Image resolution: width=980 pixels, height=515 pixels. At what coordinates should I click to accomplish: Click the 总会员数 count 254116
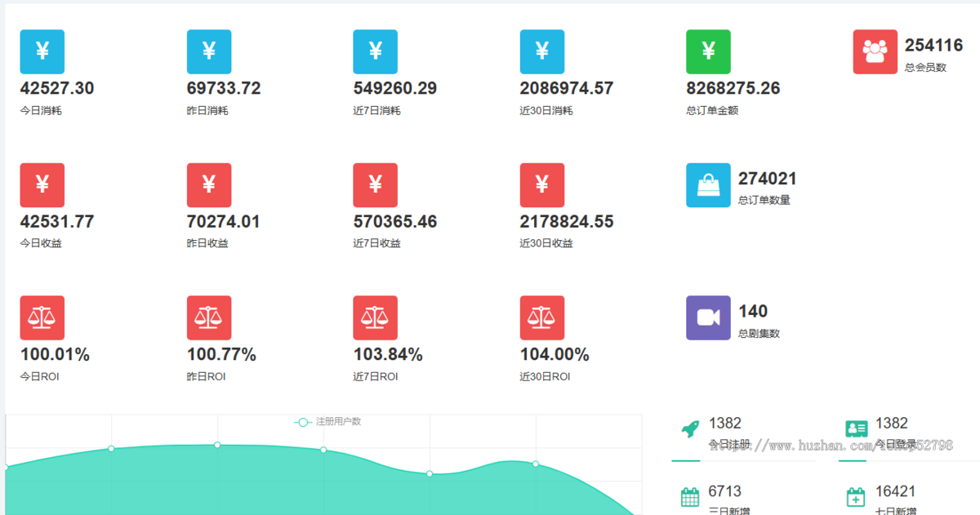(933, 46)
